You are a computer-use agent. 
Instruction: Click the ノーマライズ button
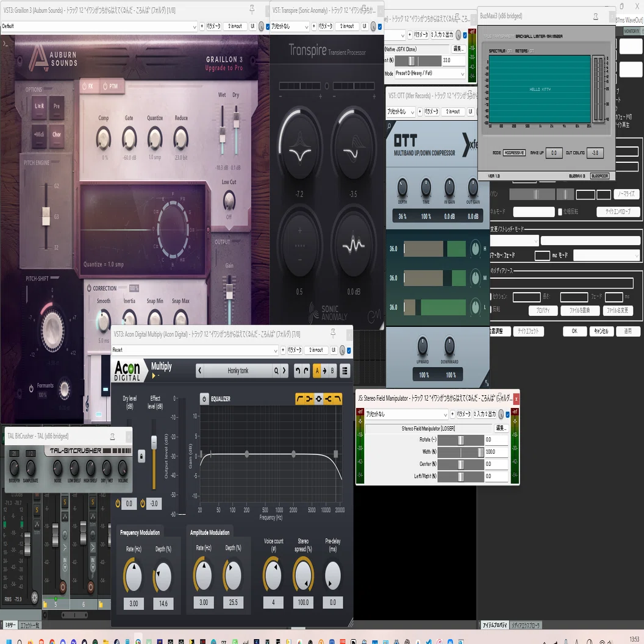point(626,194)
